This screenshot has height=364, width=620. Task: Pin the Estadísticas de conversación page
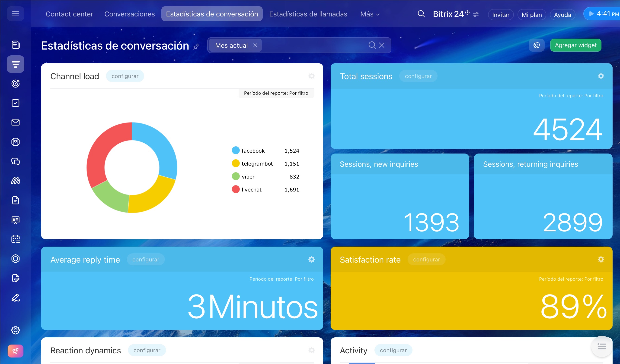click(196, 47)
